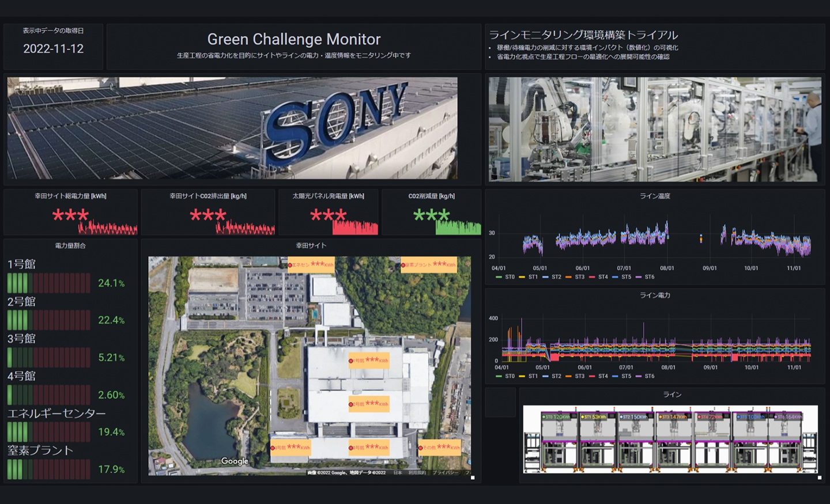
Task: Open the プライバシー link on the map
Action: click(447, 472)
